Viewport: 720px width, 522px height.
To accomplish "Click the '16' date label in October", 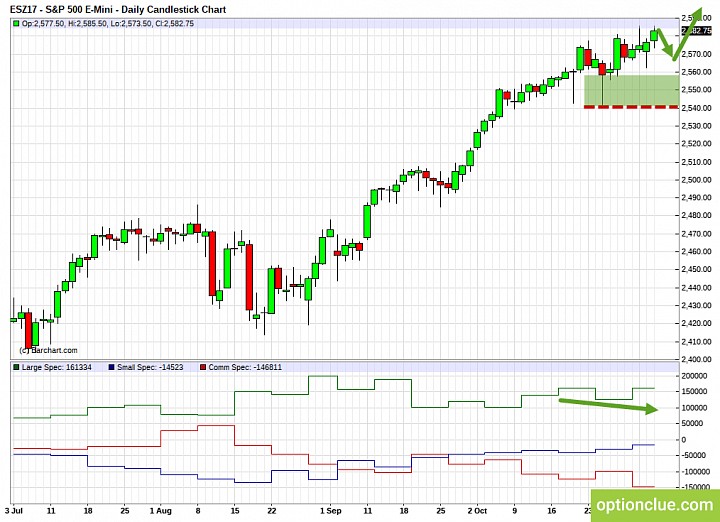I will 551,511.
